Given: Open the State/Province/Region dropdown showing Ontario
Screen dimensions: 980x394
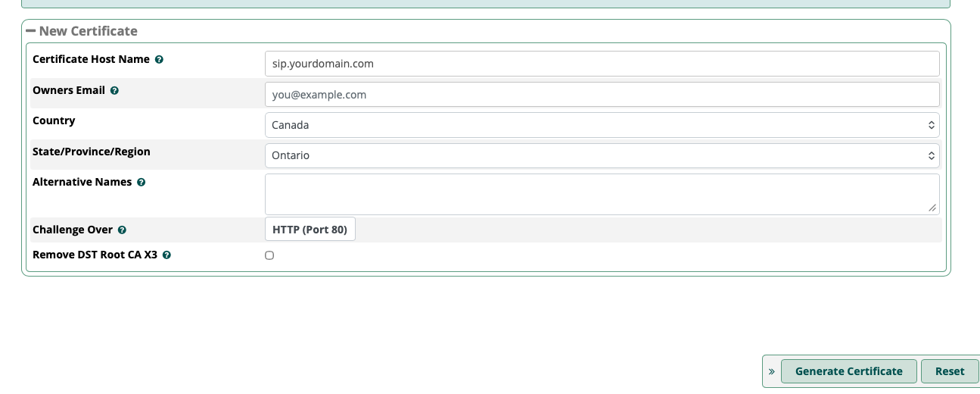Looking at the screenshot, I should [602, 155].
